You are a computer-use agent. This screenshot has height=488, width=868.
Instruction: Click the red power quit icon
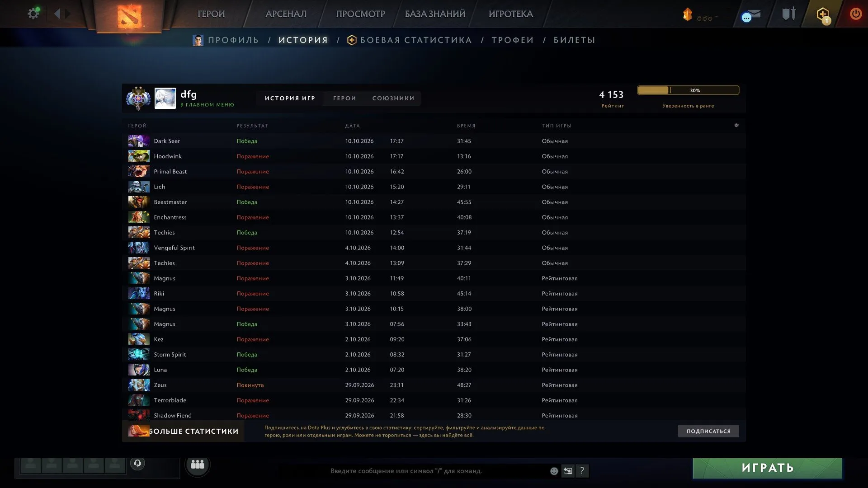[855, 14]
